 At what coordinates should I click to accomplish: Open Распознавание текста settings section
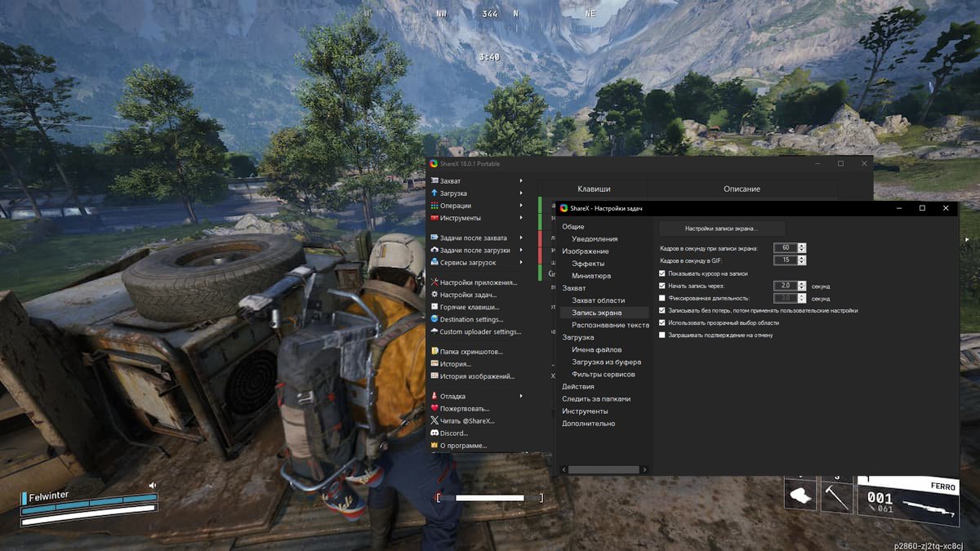(x=610, y=325)
